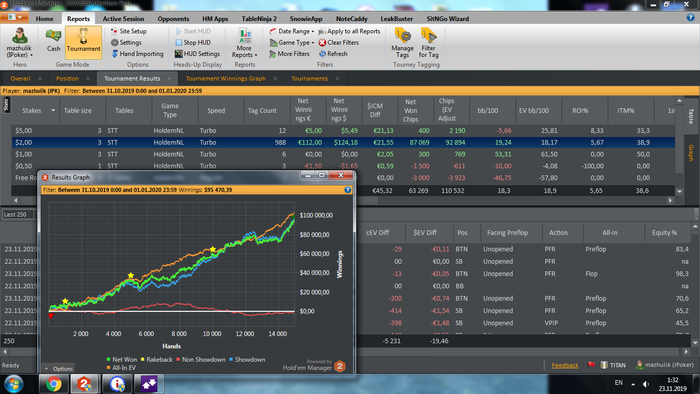Open the Date Range filter dropdown
Screen dimensions: 700x394
coord(292,31)
